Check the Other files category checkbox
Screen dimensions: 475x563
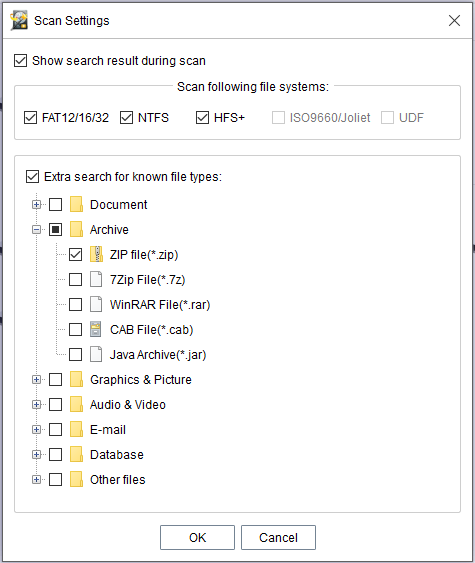[55, 479]
